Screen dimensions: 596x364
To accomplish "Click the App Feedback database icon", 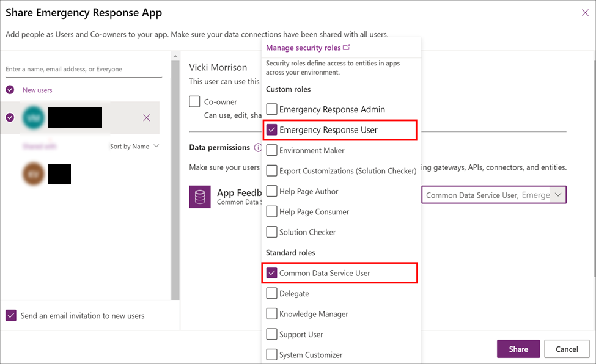I will [x=200, y=195].
